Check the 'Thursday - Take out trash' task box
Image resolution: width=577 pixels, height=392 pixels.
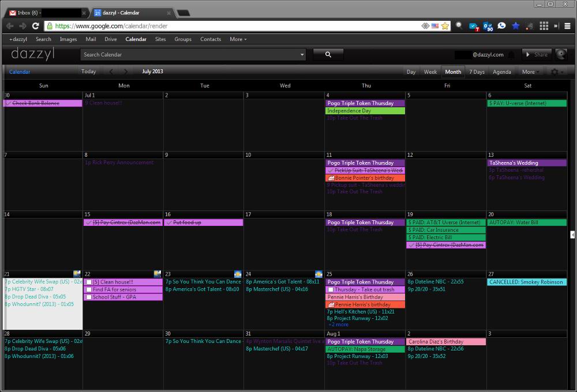coord(331,289)
